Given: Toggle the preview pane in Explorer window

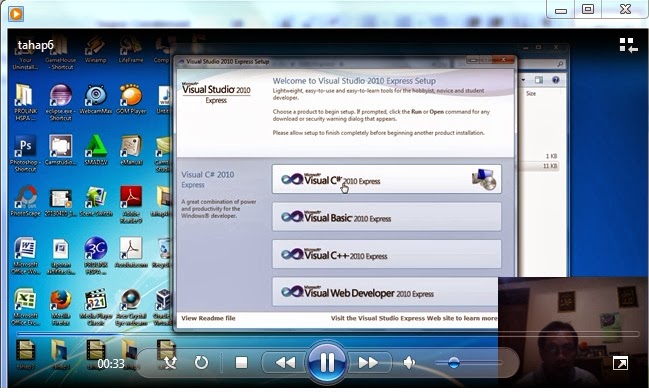Looking at the screenshot, I should pyautogui.click(x=538, y=79).
